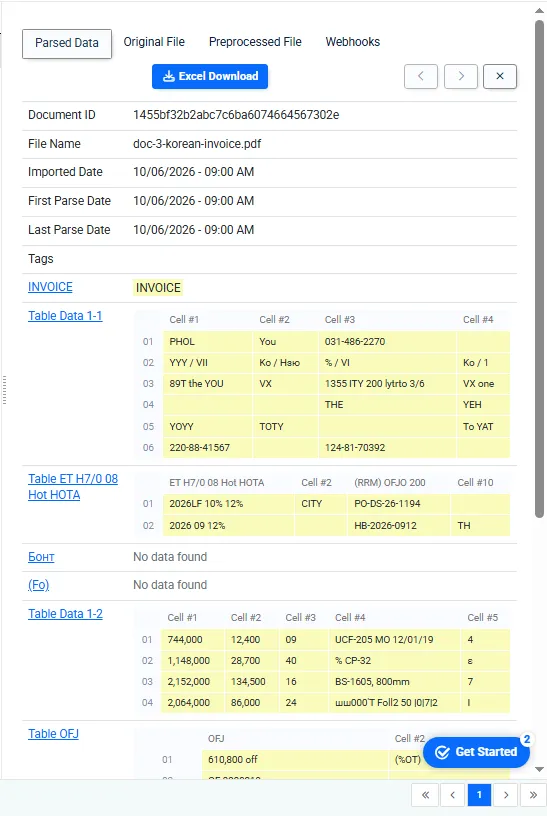Open the Бонт field link

point(41,557)
